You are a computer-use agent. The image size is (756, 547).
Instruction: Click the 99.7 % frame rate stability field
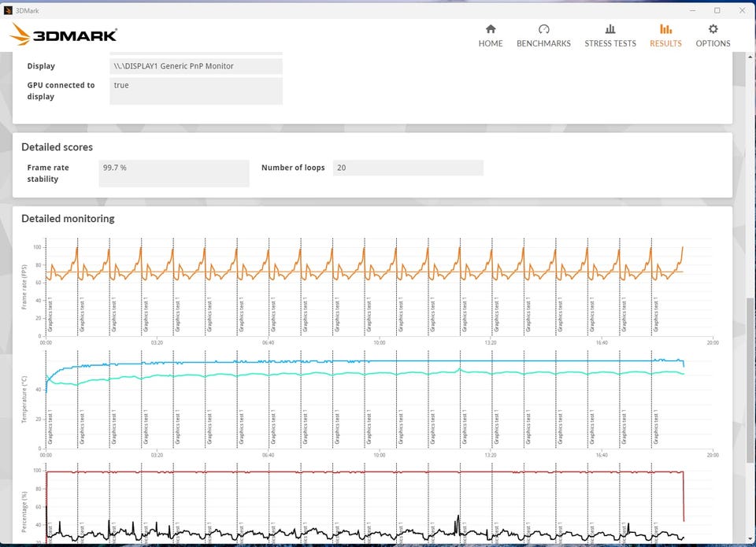(173, 173)
